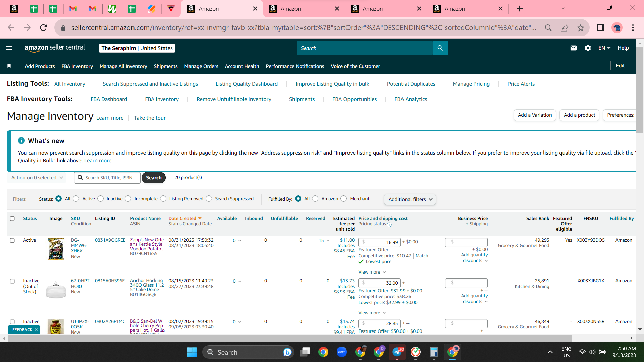644x362 pixels.
Task: Open the browser tab search chevron
Action: tap(563, 8)
